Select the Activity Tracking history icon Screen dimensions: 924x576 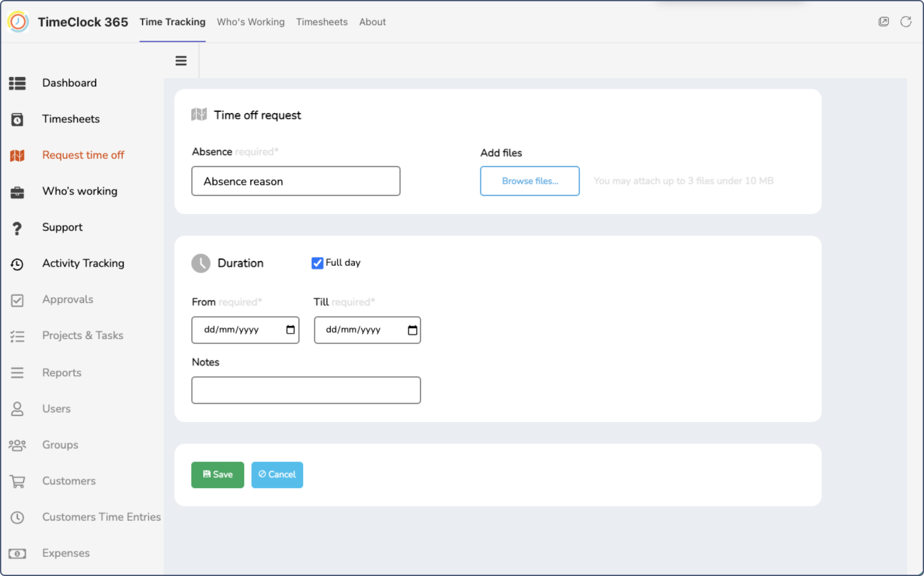(x=17, y=263)
